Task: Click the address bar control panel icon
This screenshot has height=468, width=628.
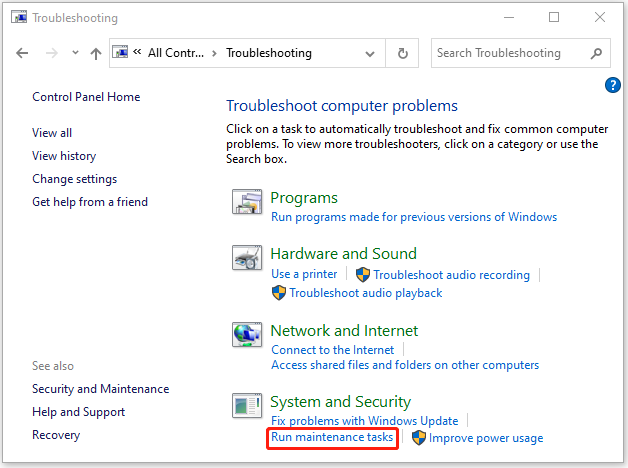Action: pyautogui.click(x=120, y=52)
